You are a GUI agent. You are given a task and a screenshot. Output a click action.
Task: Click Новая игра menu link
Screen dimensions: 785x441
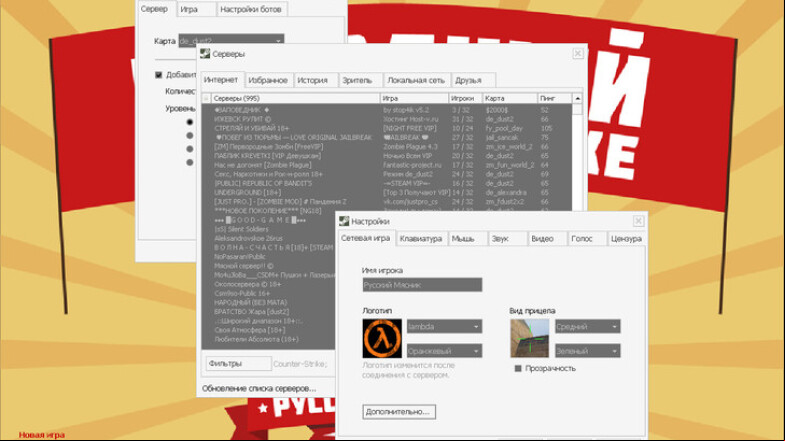[x=42, y=435]
